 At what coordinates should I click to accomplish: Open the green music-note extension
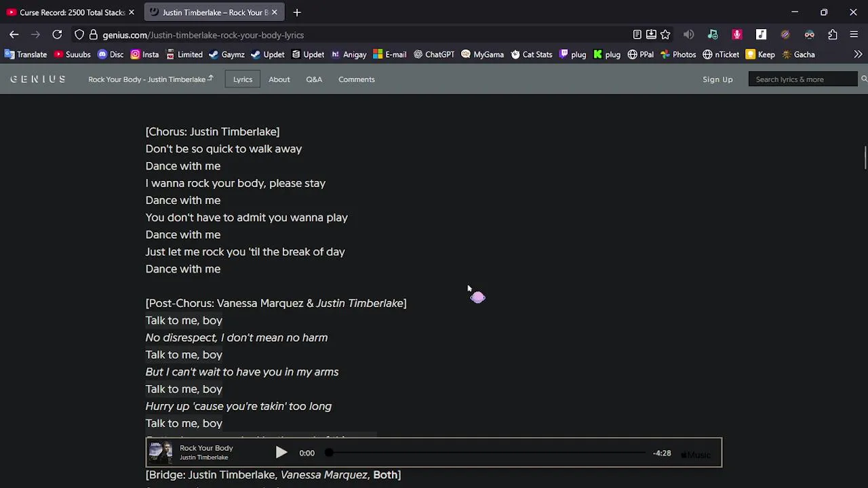point(713,35)
